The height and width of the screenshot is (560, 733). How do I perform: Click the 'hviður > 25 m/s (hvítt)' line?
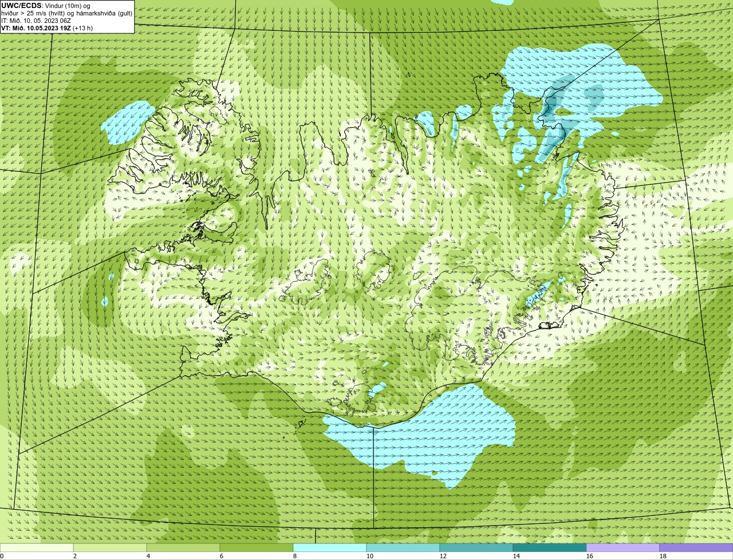33,13
